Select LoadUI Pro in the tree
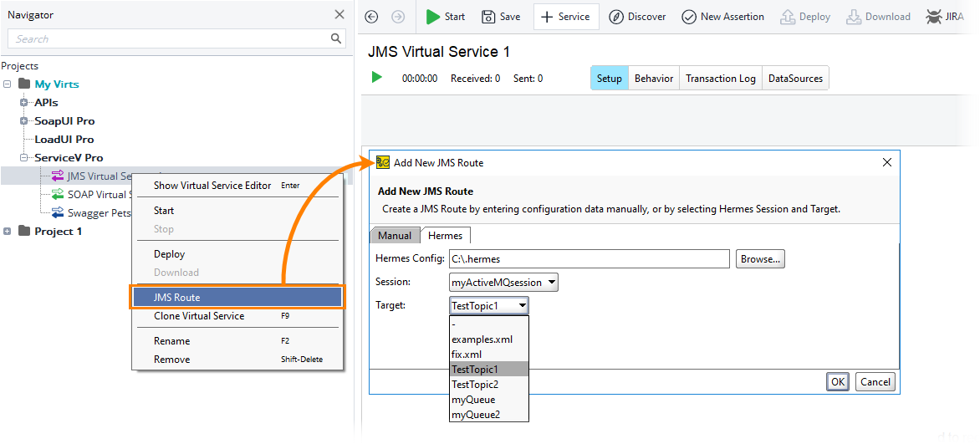 pyautogui.click(x=64, y=140)
